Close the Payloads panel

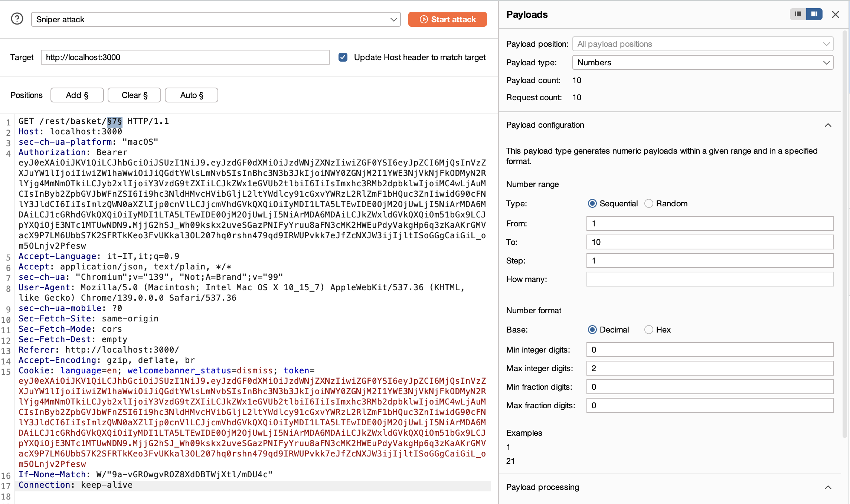[835, 14]
